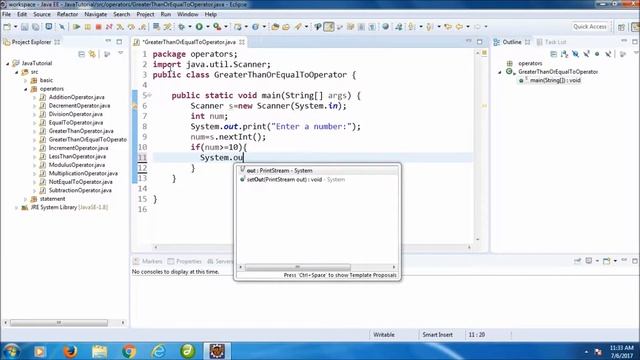The image size is (640, 360).
Task: Click the Back navigation arrow icon
Action: pos(459,27)
